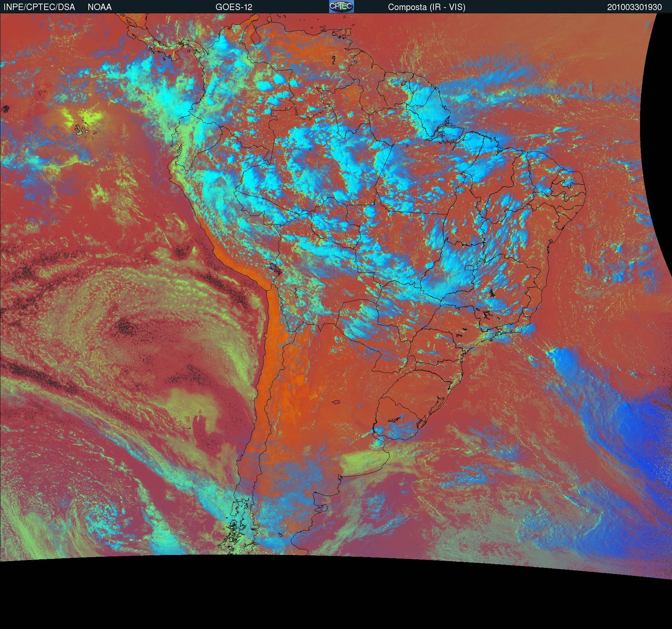672x629 pixels.
Task: Click the CPTEC logo in header
Action: tap(341, 6)
